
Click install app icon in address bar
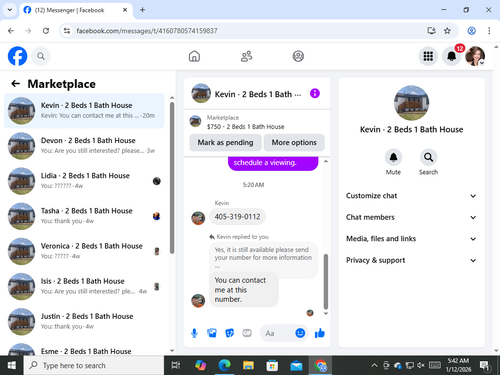tap(431, 31)
